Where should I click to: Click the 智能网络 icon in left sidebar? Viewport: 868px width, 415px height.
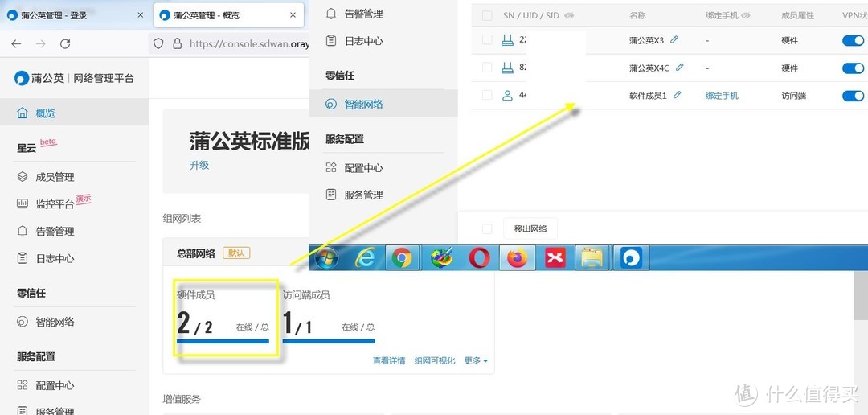click(23, 322)
